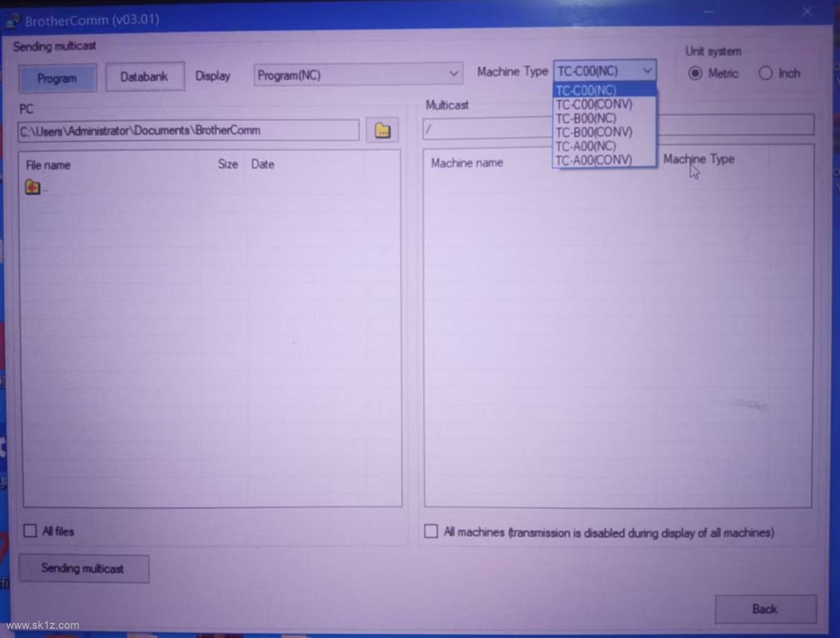
Task: Switch to the Program view button
Action: click(x=57, y=78)
